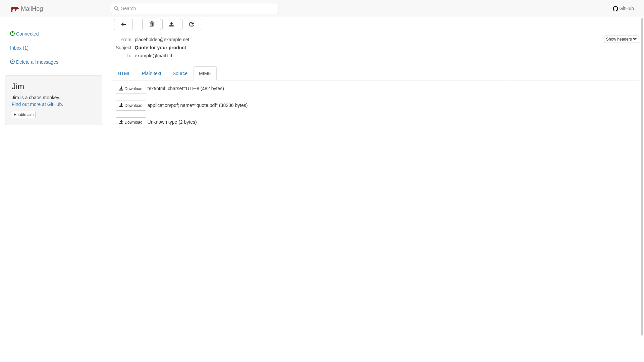Viewport: 644px width, 362px height.
Task: Click the MIME tab view
Action: click(205, 73)
